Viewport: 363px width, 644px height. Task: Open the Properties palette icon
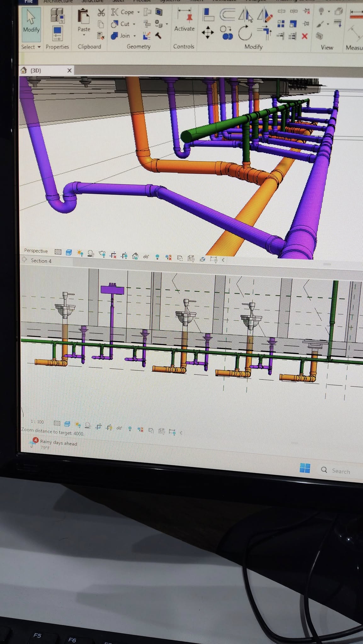click(x=57, y=33)
